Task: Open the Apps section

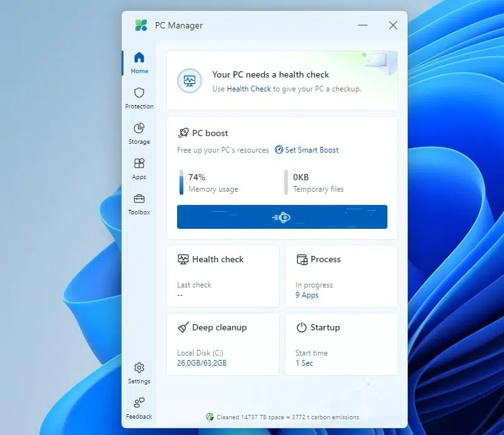Action: pyautogui.click(x=139, y=168)
